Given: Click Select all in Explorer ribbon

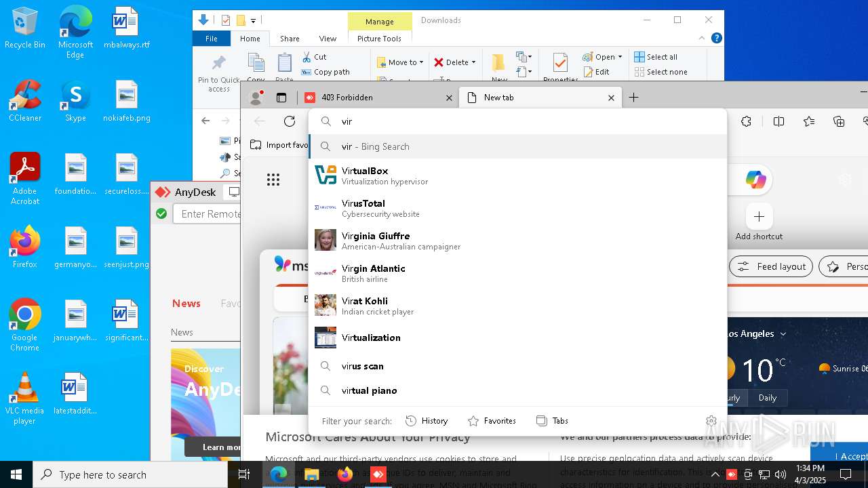Looking at the screenshot, I should (x=656, y=57).
